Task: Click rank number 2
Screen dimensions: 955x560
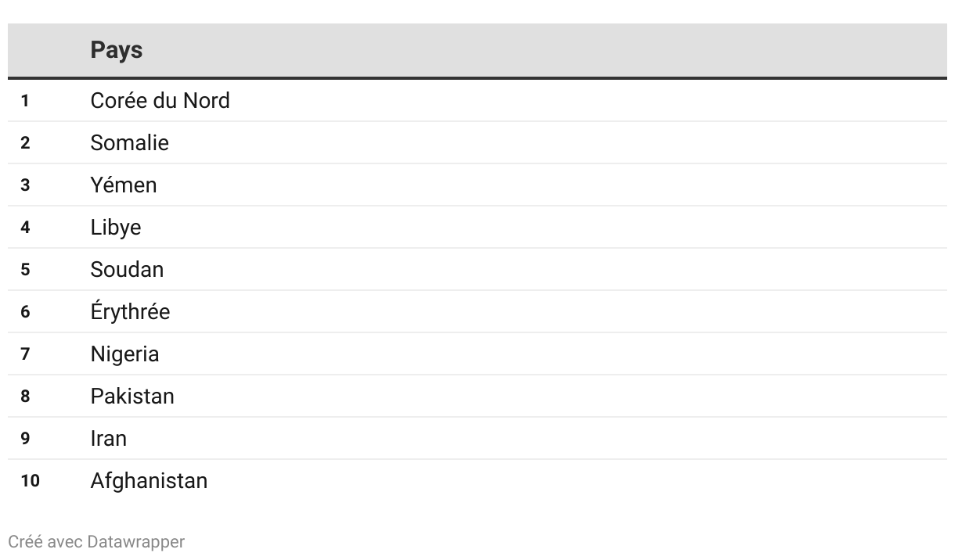Action: (25, 143)
